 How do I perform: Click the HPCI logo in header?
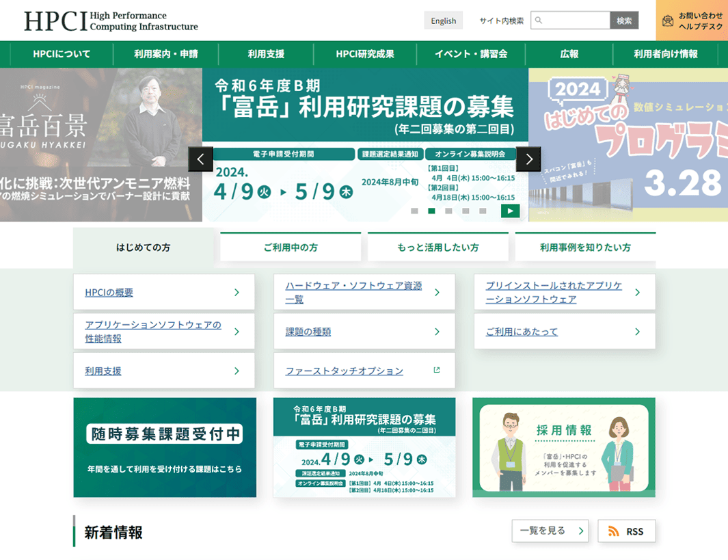pyautogui.click(x=111, y=21)
